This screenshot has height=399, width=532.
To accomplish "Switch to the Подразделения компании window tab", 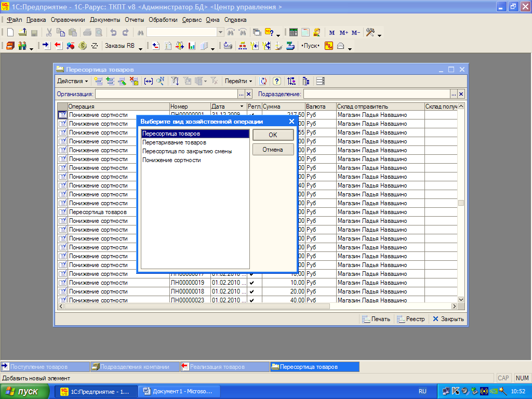I will [x=135, y=367].
